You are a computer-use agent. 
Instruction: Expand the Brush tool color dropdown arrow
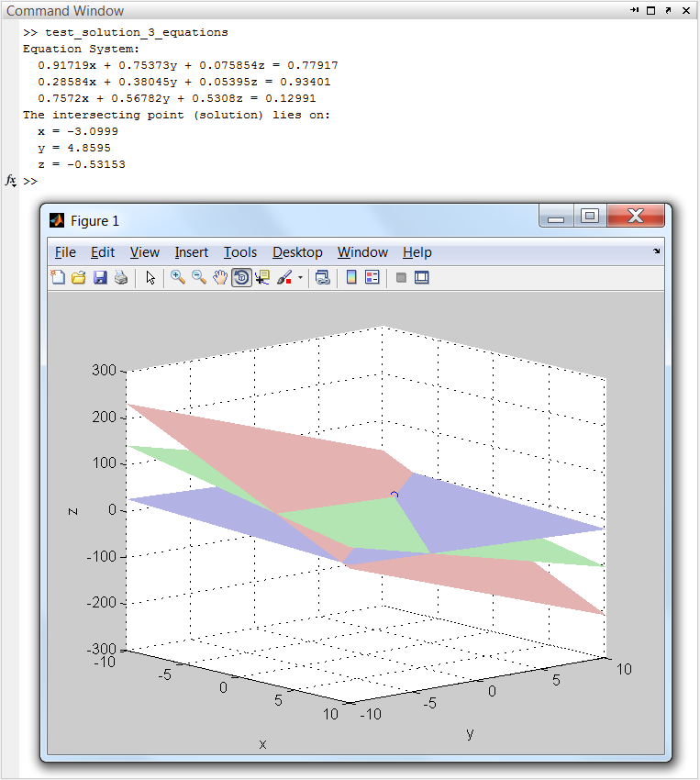click(300, 279)
